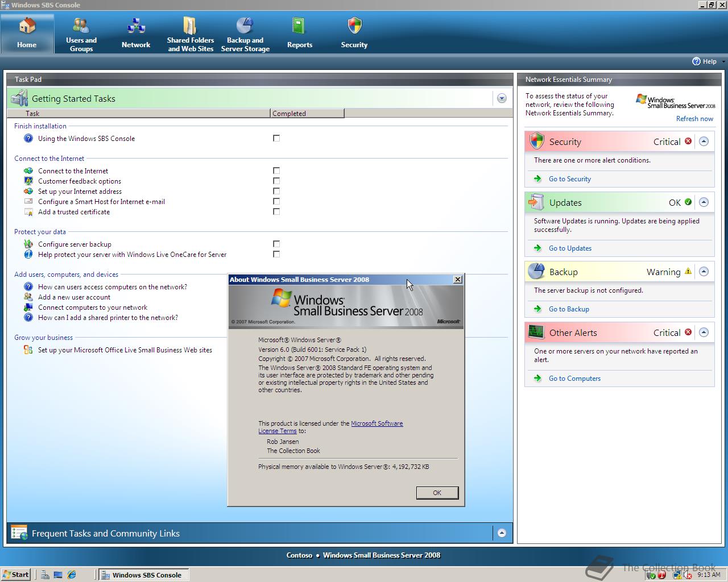Sort by the Task column header
This screenshot has width=728, height=582.
139,113
